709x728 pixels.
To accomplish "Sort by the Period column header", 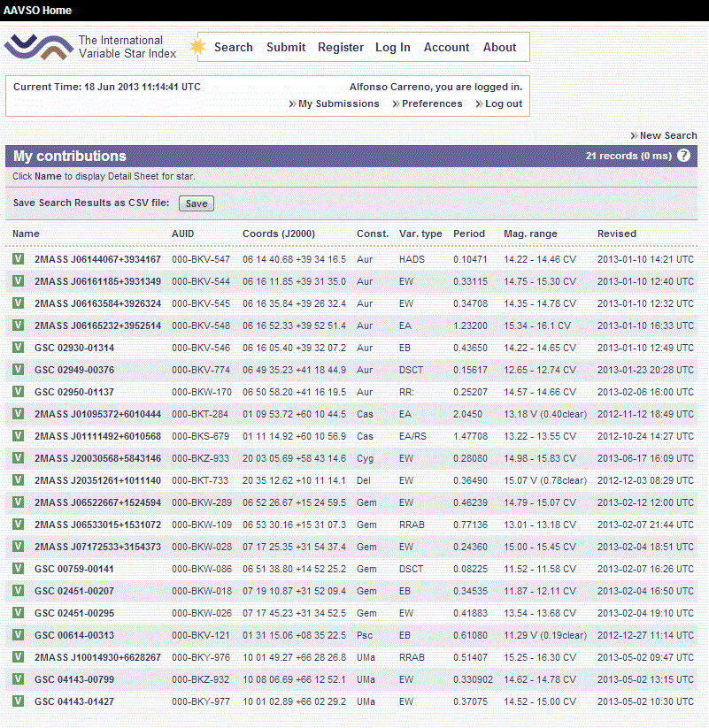I will (x=469, y=234).
